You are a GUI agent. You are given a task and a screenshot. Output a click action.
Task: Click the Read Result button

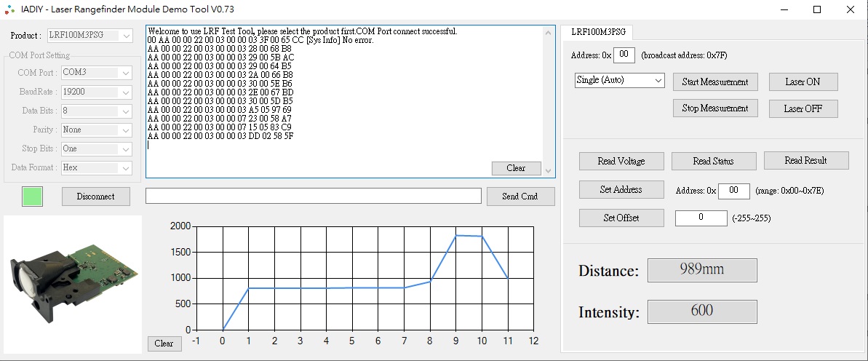click(x=805, y=160)
